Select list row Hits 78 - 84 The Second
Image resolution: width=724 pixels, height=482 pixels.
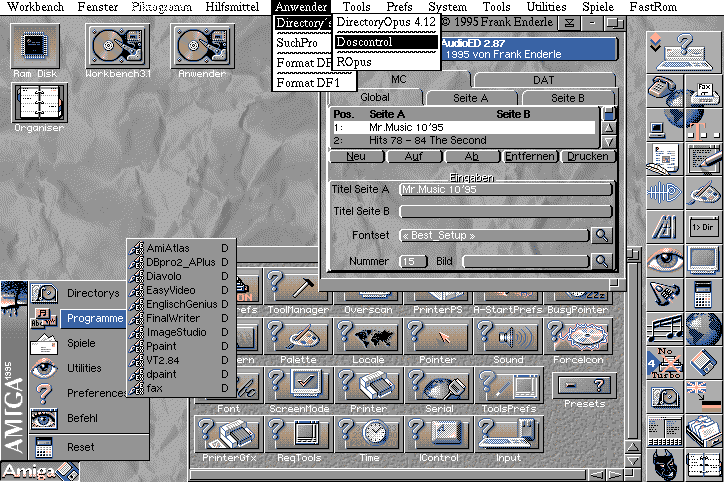click(464, 140)
